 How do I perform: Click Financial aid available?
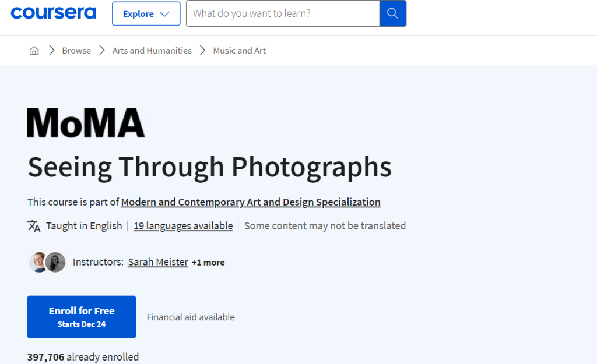(191, 317)
